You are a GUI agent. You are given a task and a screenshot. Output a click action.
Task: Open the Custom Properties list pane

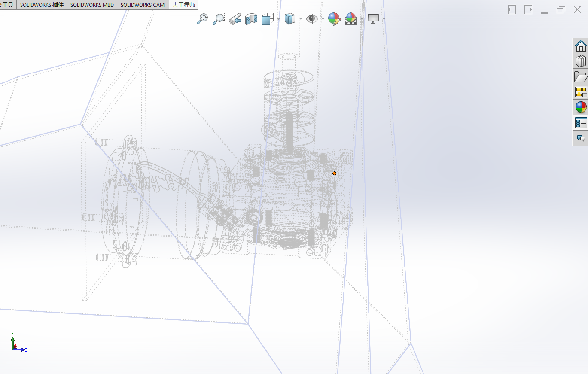[x=581, y=123]
